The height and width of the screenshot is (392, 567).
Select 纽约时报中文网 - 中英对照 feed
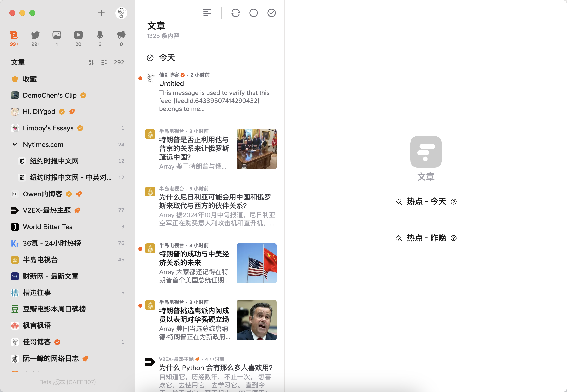pos(67,178)
